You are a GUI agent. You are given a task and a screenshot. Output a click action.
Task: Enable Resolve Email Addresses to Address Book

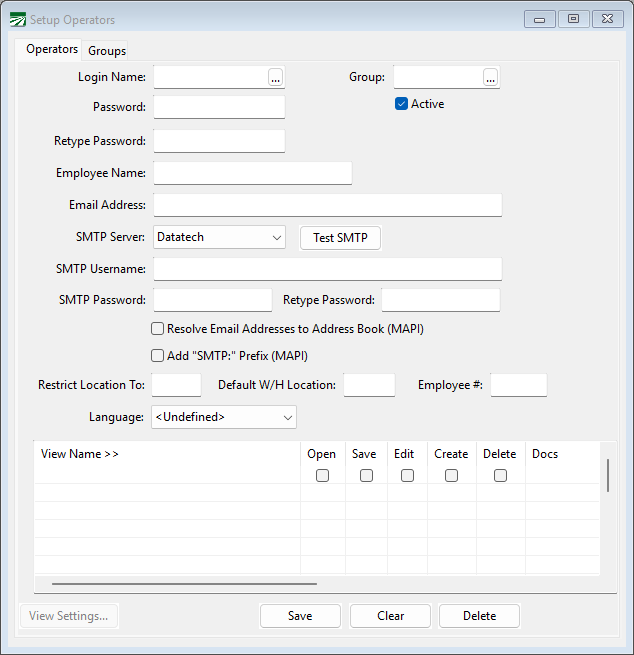(x=158, y=328)
